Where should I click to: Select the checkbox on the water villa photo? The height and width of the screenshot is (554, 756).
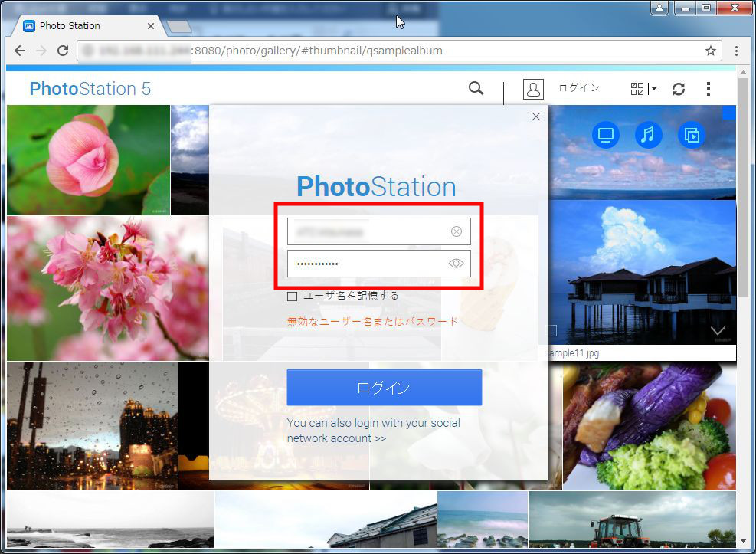tap(552, 330)
